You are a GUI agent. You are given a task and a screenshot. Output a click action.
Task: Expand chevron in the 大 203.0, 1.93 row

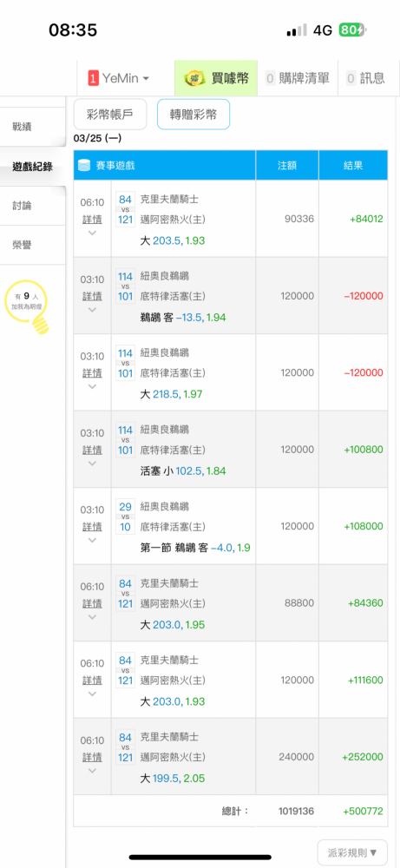[92, 694]
